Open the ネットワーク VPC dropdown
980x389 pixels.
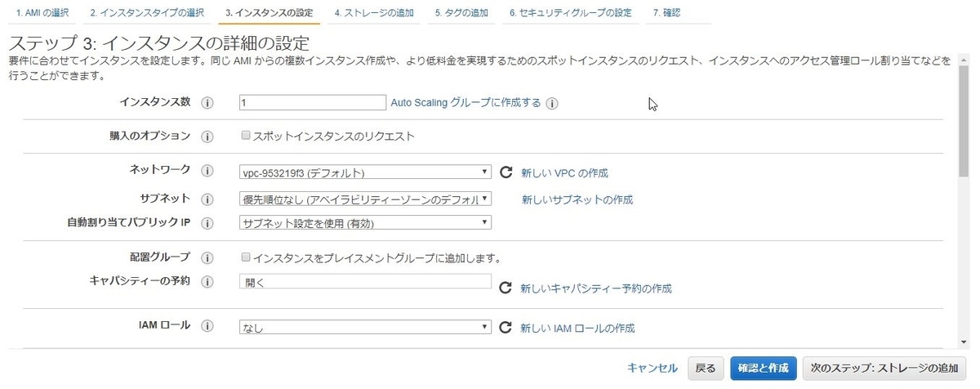pos(365,172)
